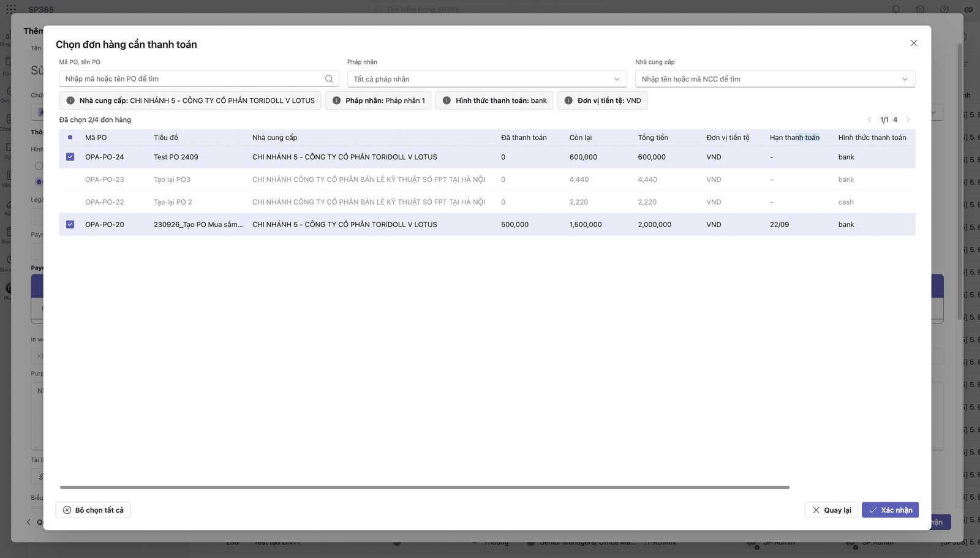Screen dimensions: 980x558
Task: Click the Tổng tiền column header
Action: pyautogui.click(x=654, y=138)
